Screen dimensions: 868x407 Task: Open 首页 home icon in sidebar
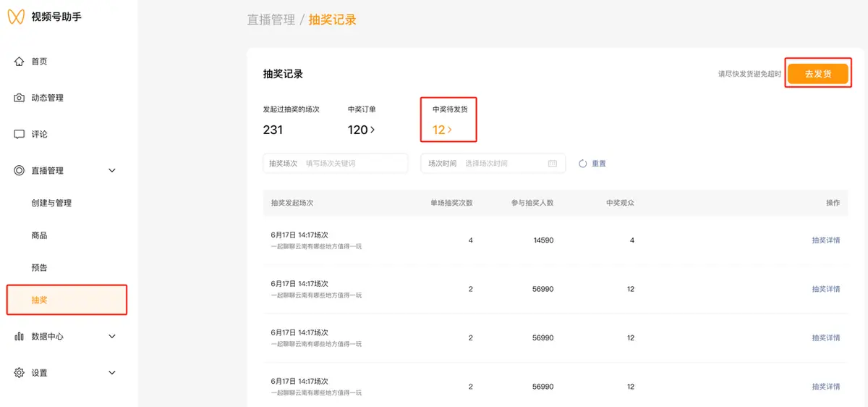[20, 62]
